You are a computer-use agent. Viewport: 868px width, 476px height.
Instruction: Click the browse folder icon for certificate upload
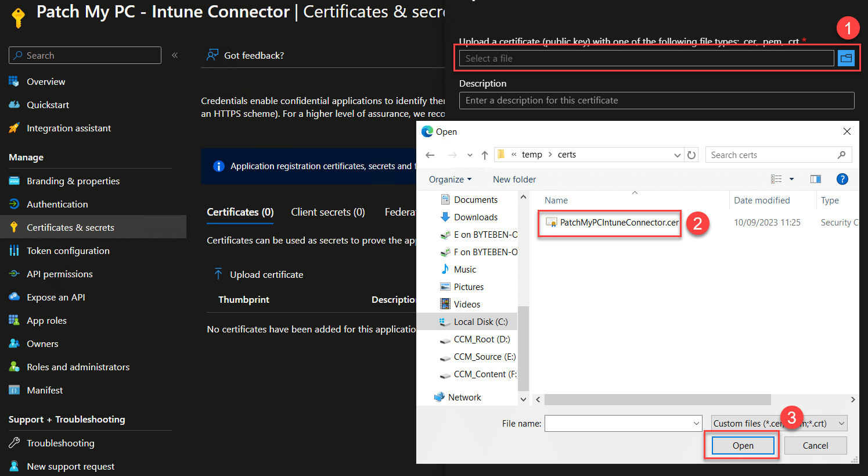846,58
